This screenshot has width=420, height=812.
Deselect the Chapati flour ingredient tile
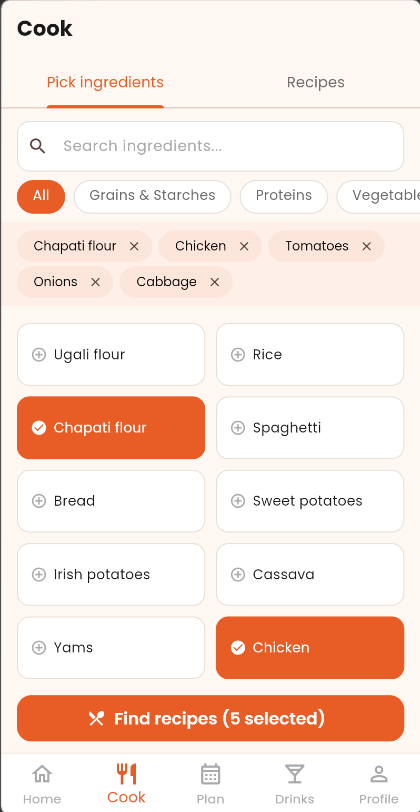tap(111, 428)
